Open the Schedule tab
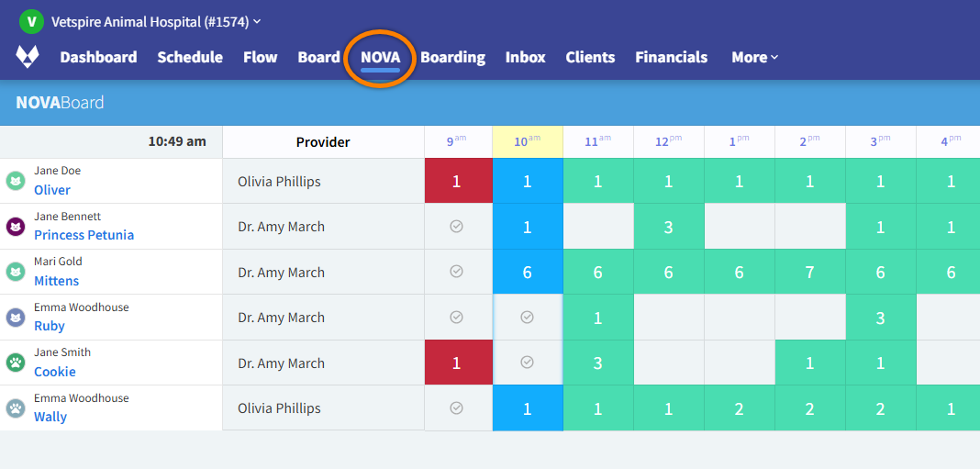This screenshot has height=469, width=980. pos(190,57)
